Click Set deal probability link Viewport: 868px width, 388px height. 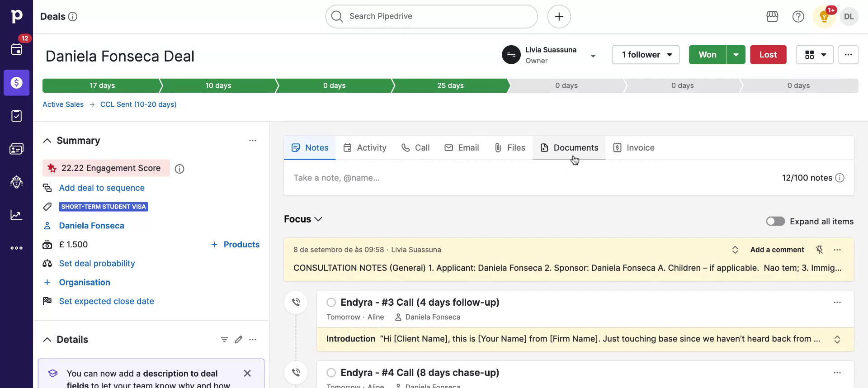coord(97,264)
